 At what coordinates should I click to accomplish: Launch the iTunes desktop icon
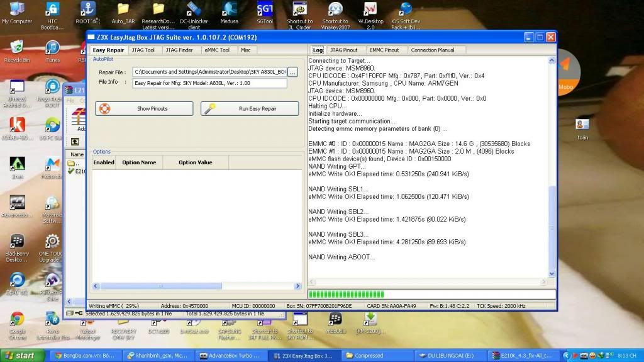(52, 51)
